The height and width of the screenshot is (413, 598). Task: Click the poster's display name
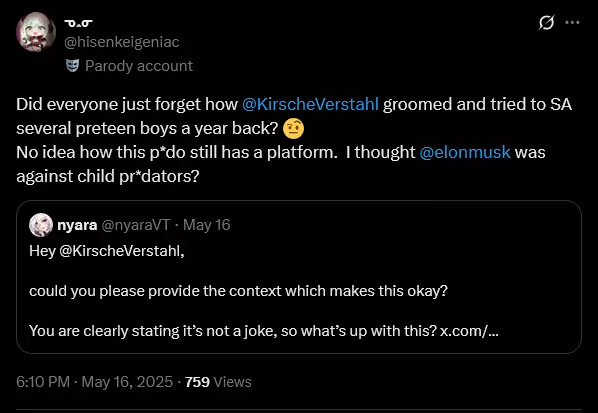(78, 24)
